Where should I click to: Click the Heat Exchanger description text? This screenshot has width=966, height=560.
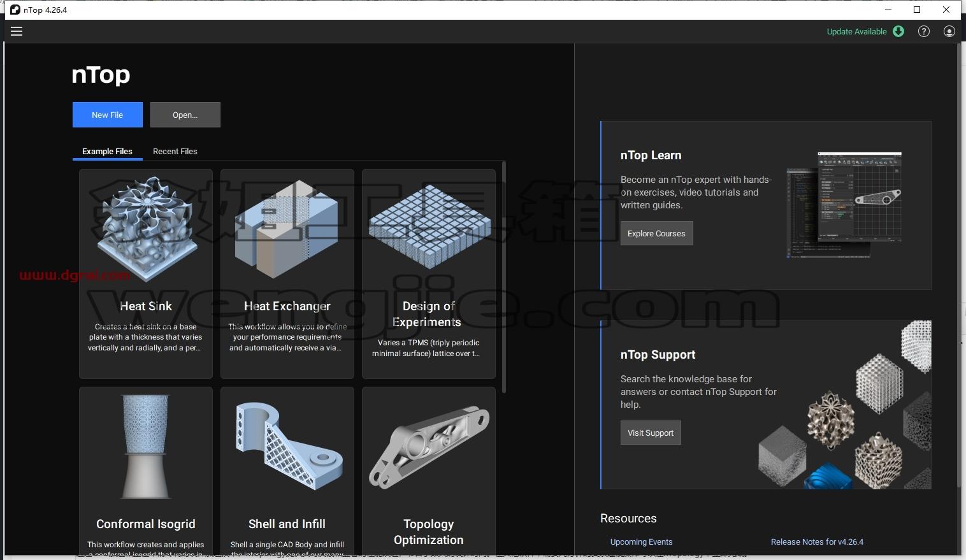287,337
